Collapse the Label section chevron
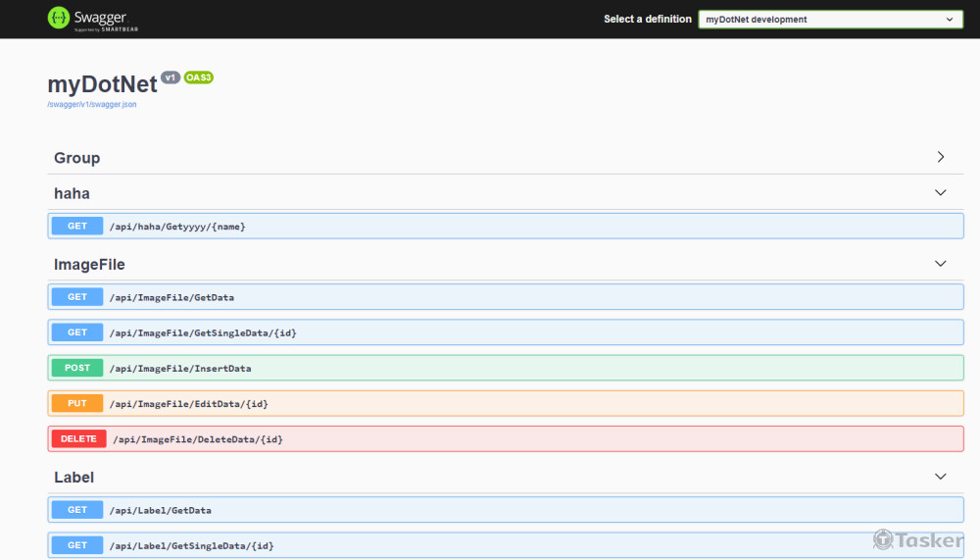 tap(940, 477)
